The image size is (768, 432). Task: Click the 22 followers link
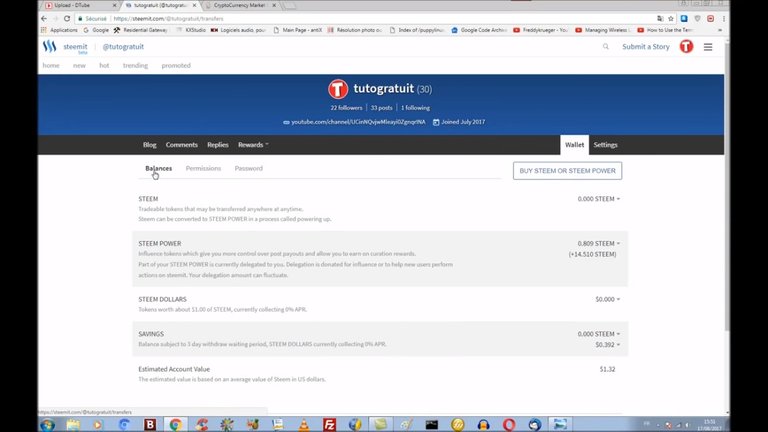pyautogui.click(x=346, y=108)
